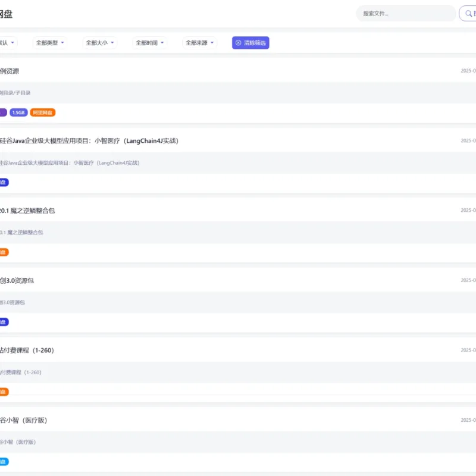476x476 pixels.
Task: Click the orange source tag under 魔之逆鳞整合包
Action: click(x=4, y=252)
